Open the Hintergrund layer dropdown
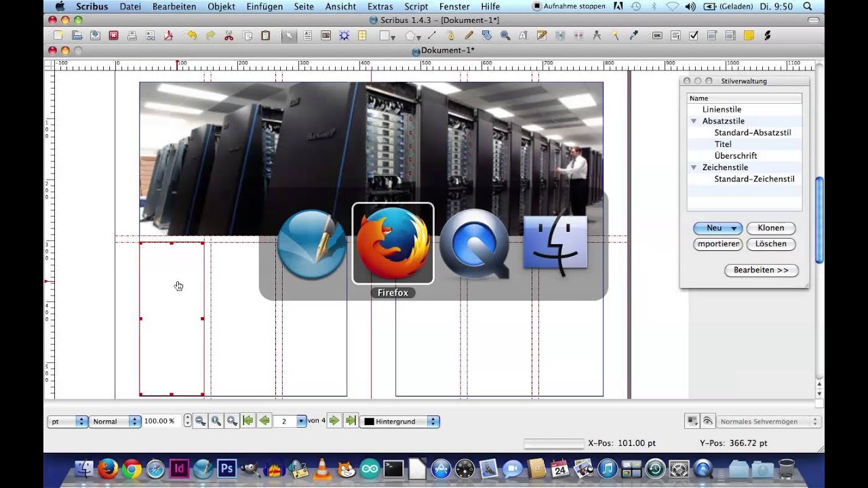This screenshot has height=488, width=868. click(x=399, y=422)
